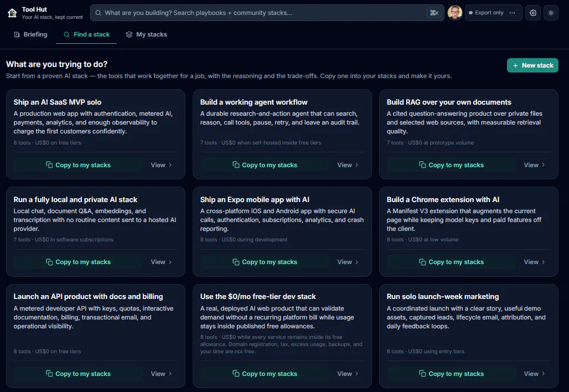The width and height of the screenshot is (569, 392).
Task: Click the Build a Chrome extension with AI title
Action: [x=443, y=200]
